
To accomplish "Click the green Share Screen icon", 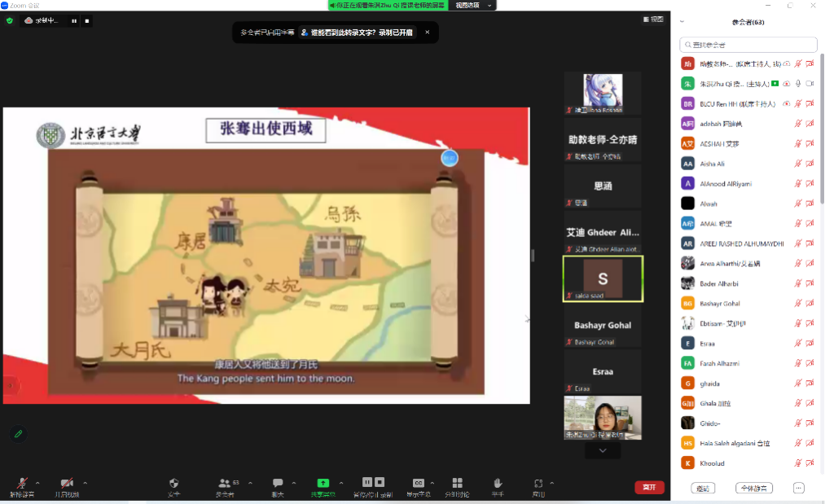I will click(x=323, y=483).
